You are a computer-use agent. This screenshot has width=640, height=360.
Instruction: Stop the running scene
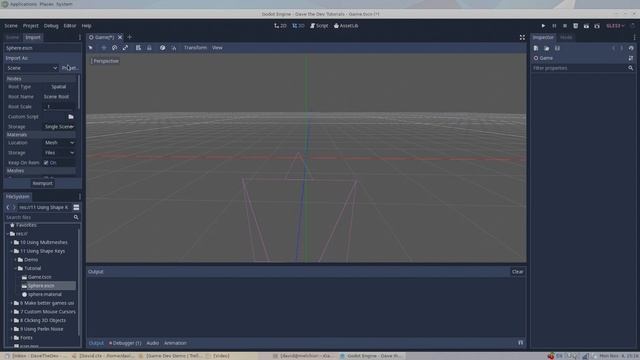[x=565, y=26]
